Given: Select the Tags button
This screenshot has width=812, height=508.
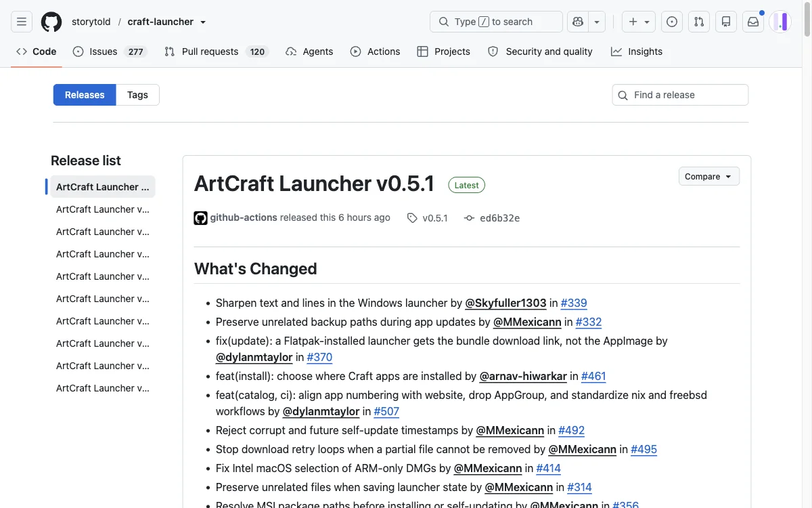Looking at the screenshot, I should 137,95.
